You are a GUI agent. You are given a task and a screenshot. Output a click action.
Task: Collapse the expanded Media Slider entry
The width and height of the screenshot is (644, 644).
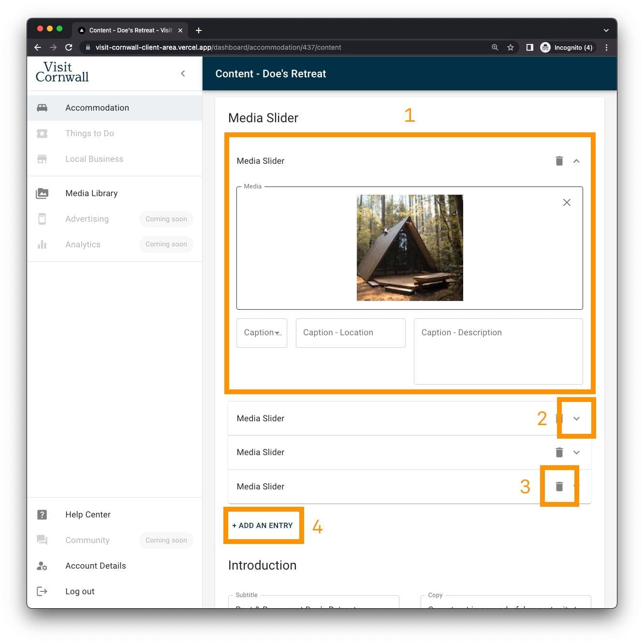coord(576,161)
